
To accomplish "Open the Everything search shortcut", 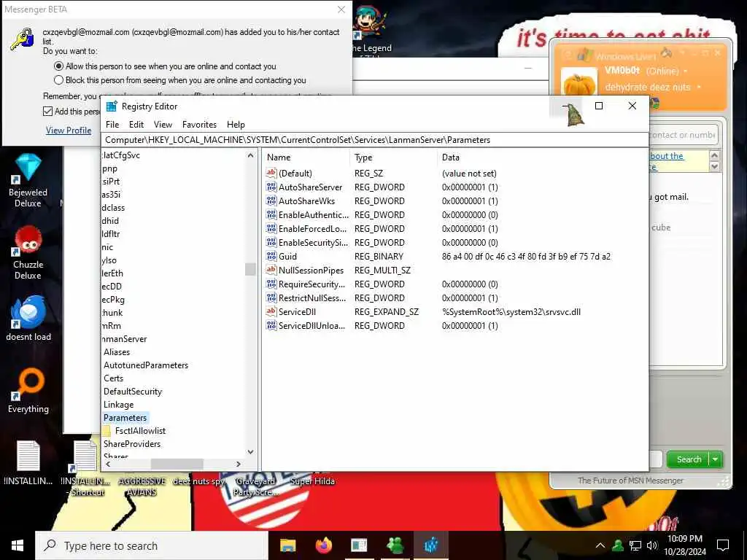I will [x=28, y=391].
